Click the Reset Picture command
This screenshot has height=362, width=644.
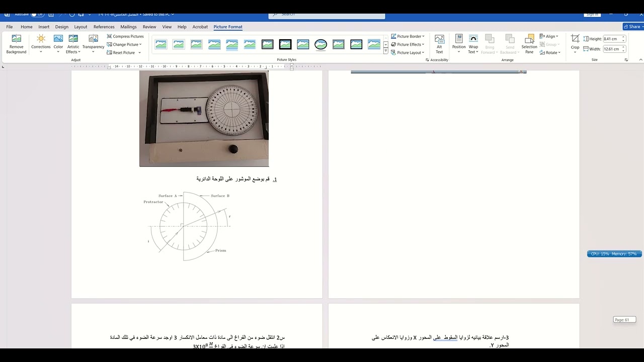pos(121,52)
